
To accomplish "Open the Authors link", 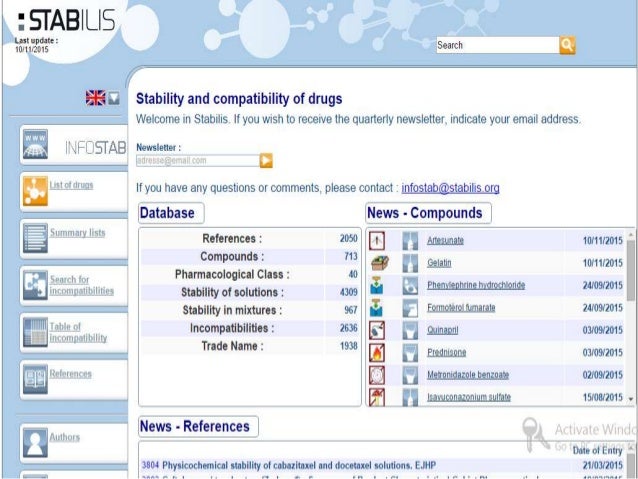I will click(x=64, y=437).
